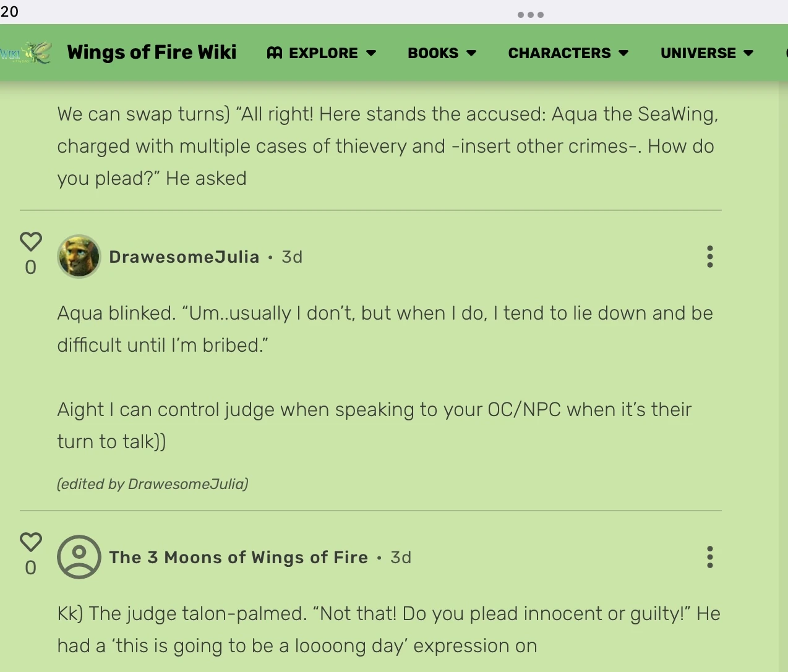Click the Explore book icon in navbar

(275, 53)
